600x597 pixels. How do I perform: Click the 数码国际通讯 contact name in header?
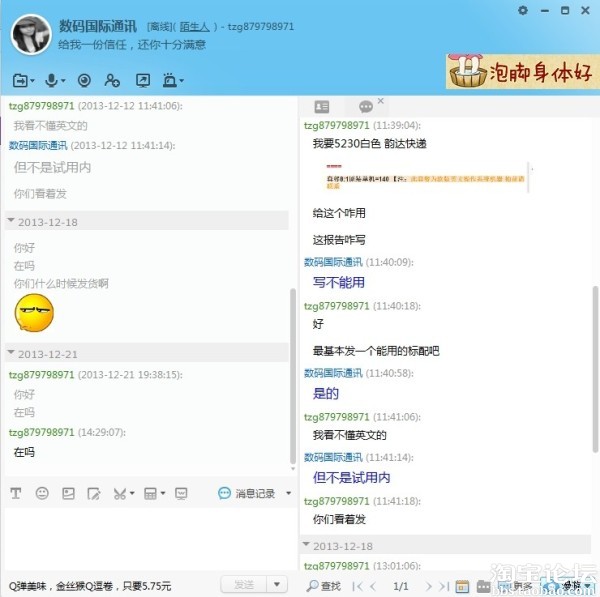point(98,26)
